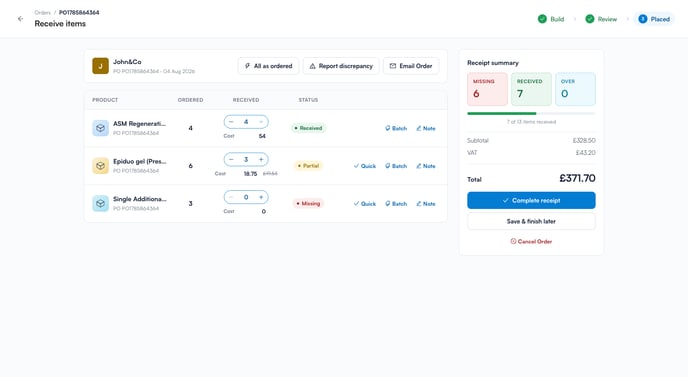This screenshot has height=377, width=688.
Task: Select the Placed step indicator
Action: 654,19
